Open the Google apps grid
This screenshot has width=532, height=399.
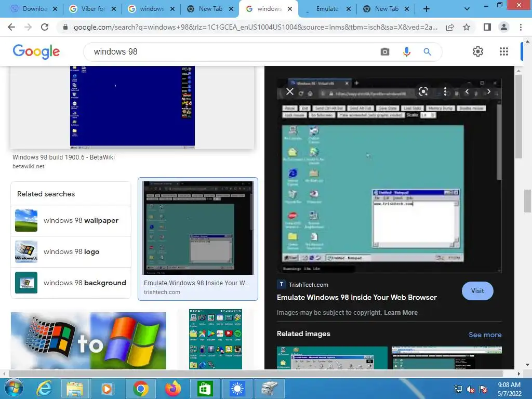pyautogui.click(x=504, y=51)
